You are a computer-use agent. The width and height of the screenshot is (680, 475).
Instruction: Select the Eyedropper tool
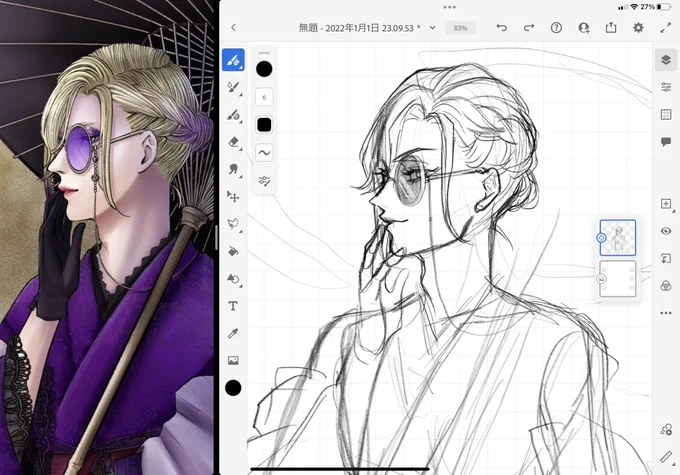[x=233, y=333]
